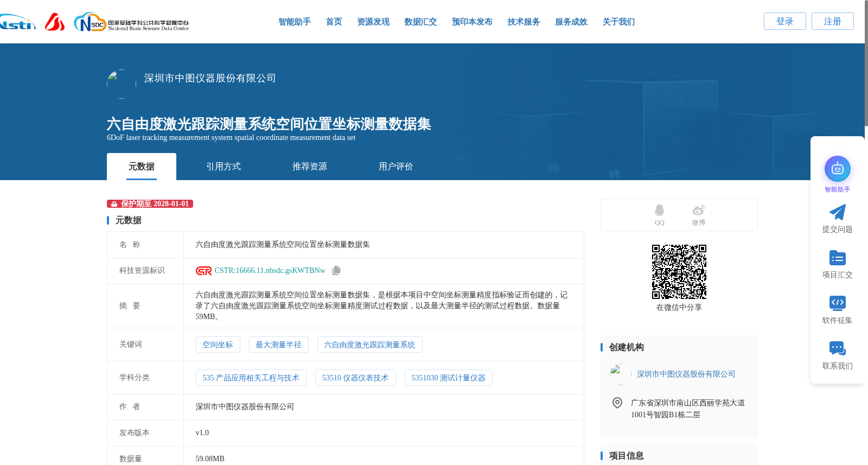Open the 推荐资源 tab
The height and width of the screenshot is (465, 868).
point(310,167)
